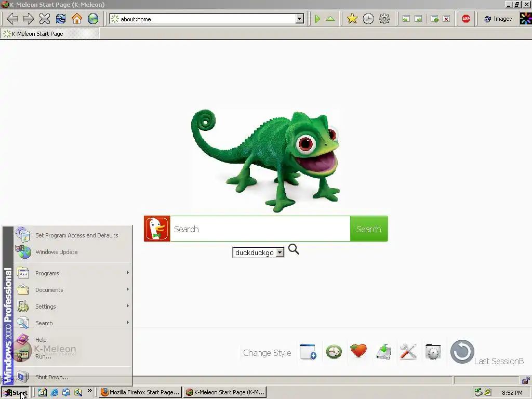Open a new tab with the plus icon
Image resolution: width=532 pixels, height=399 pixels.
coord(434,19)
